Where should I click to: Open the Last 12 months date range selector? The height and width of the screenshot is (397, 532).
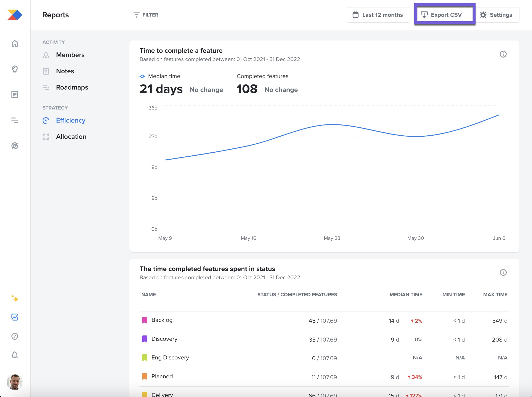(x=378, y=15)
